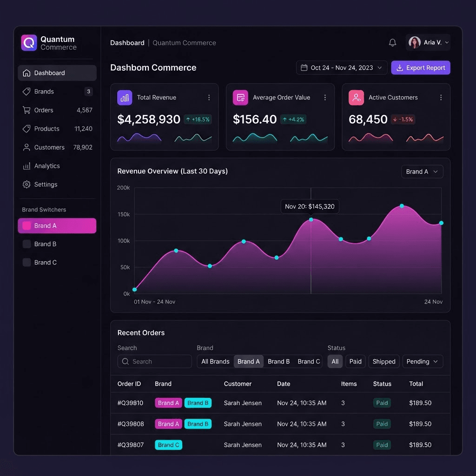Click the Settings gear icon

click(26, 184)
